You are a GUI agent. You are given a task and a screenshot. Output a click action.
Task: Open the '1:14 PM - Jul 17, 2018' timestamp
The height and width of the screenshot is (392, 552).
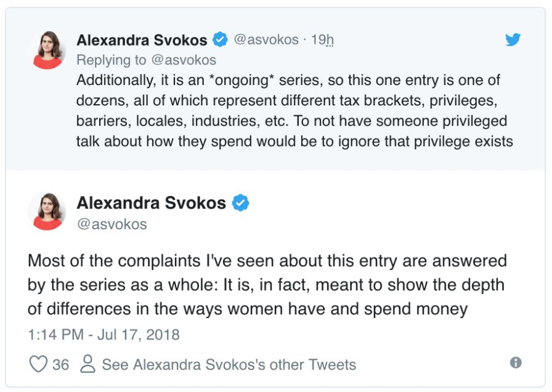(x=104, y=335)
